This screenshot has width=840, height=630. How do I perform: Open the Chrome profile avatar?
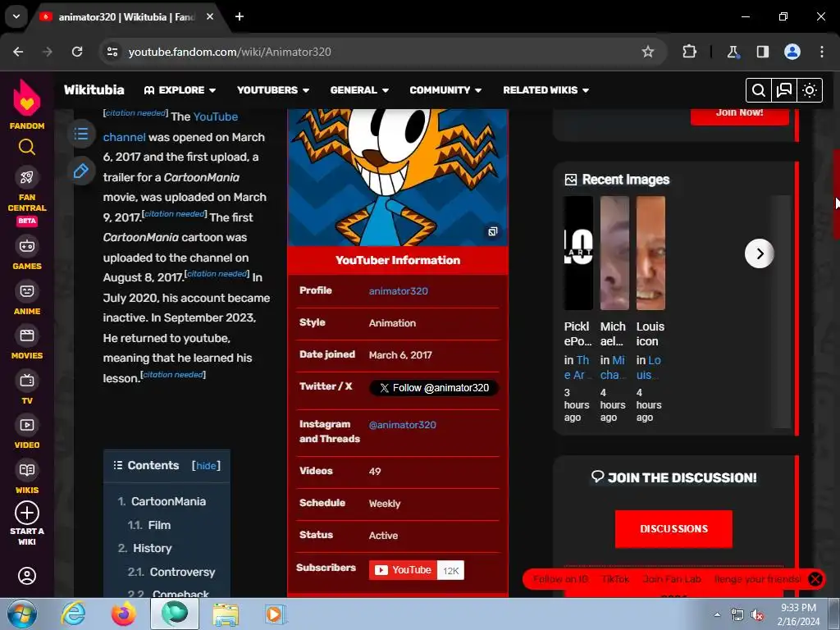point(792,52)
